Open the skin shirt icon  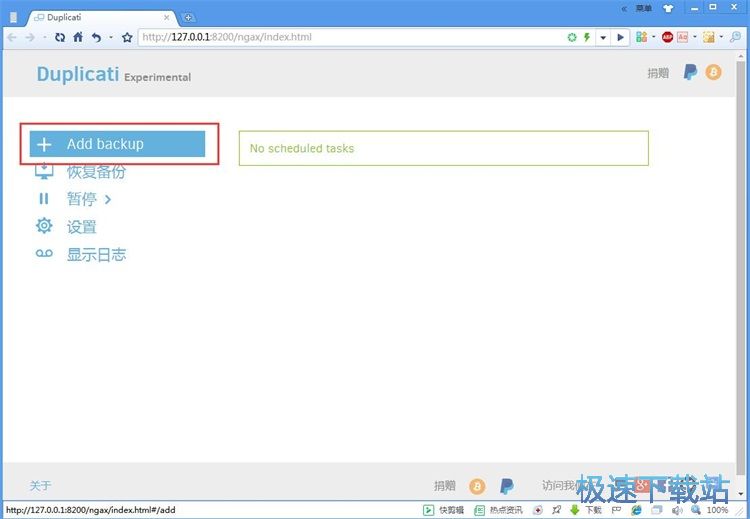(668, 8)
